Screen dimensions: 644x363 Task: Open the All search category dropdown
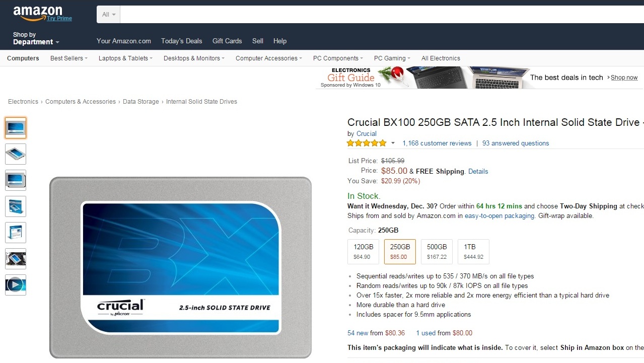click(x=109, y=15)
